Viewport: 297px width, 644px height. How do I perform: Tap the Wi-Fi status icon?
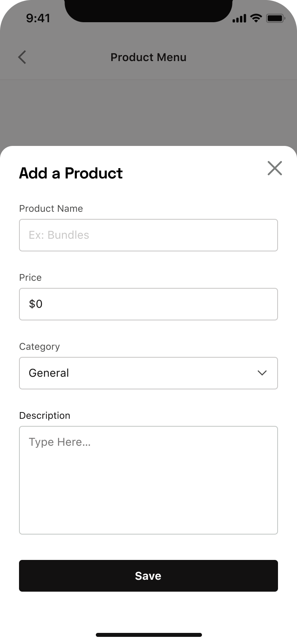[x=256, y=18]
